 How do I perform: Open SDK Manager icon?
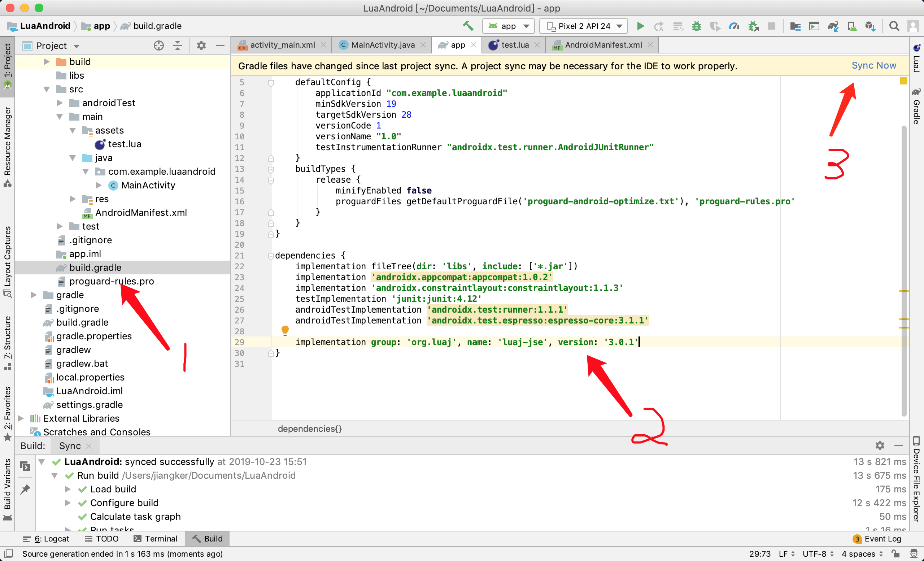(x=870, y=26)
